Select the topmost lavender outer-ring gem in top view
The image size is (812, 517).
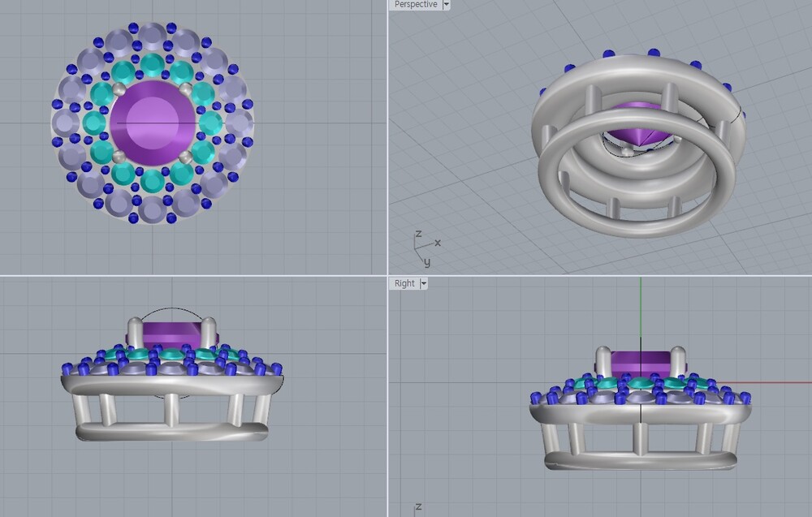[152, 35]
